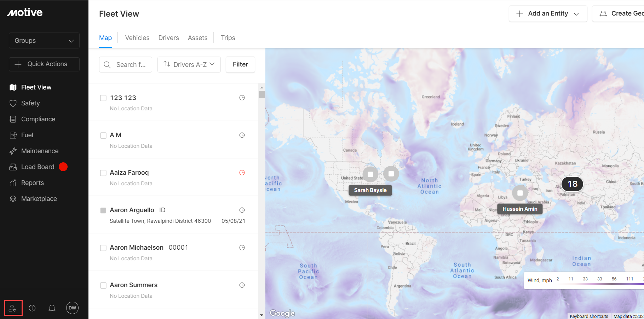Click the red Load Board notification dot

(x=63, y=167)
